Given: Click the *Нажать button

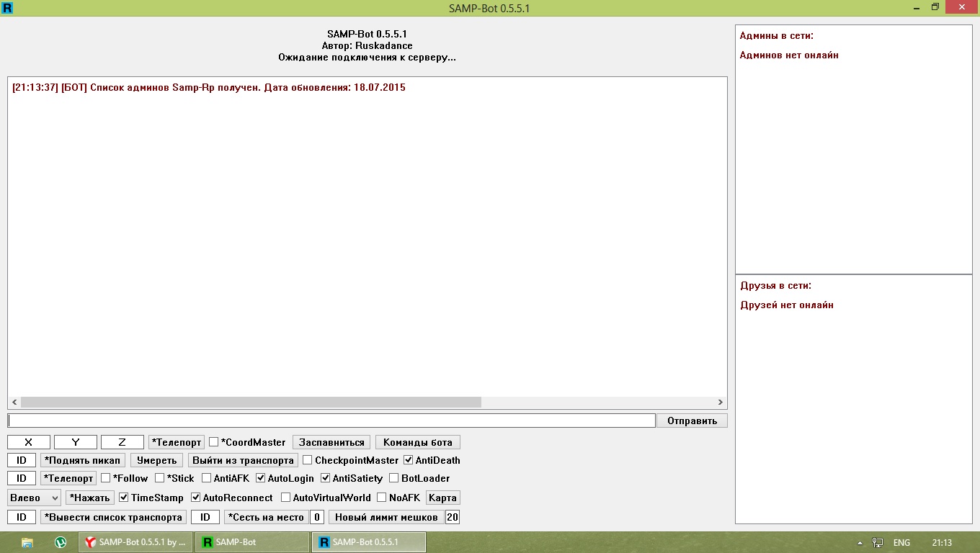Looking at the screenshot, I should pyautogui.click(x=90, y=498).
